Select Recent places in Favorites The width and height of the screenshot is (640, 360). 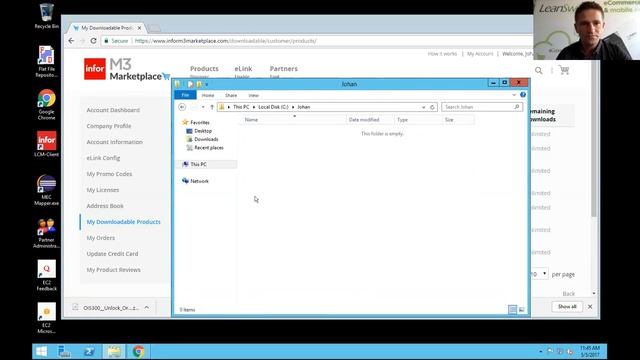pos(209,148)
